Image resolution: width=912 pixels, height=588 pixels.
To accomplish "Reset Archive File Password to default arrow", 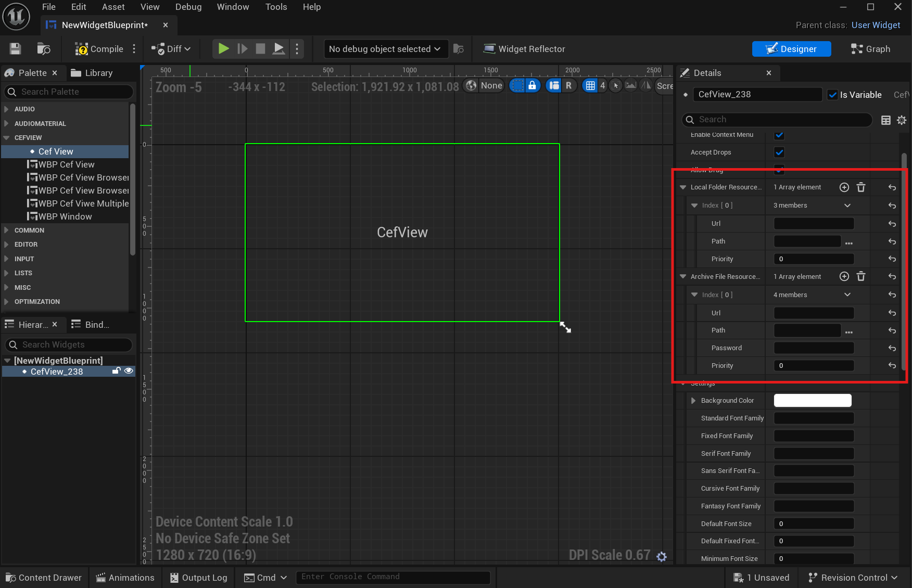I will point(892,348).
